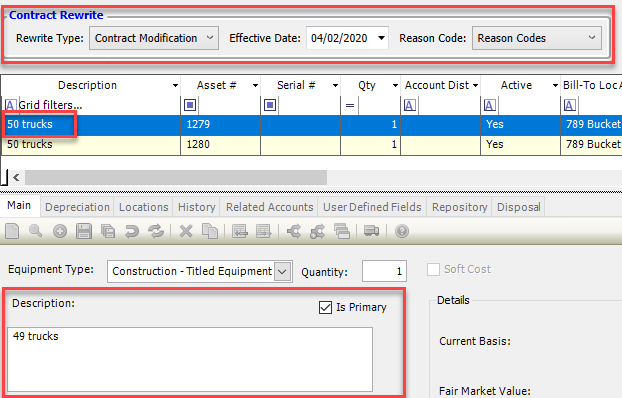The width and height of the screenshot is (622, 398).
Task: Switch to the Main tab
Action: point(19,206)
